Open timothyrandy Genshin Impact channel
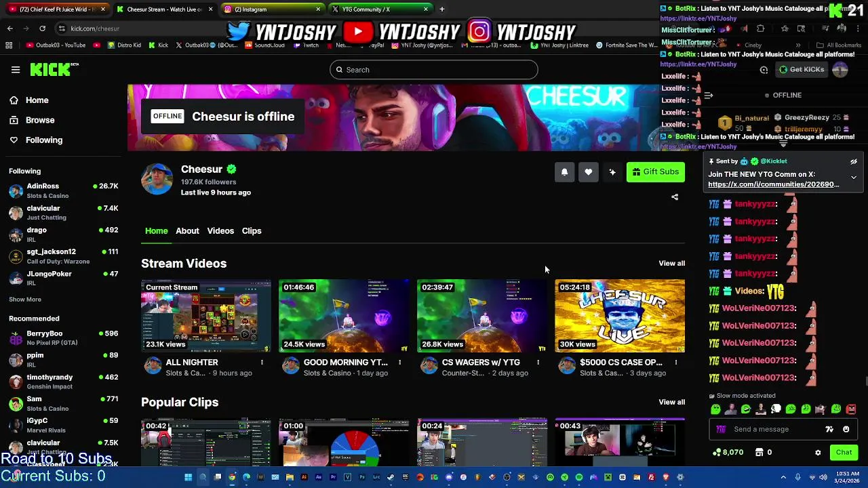The image size is (868, 488). tap(63, 382)
